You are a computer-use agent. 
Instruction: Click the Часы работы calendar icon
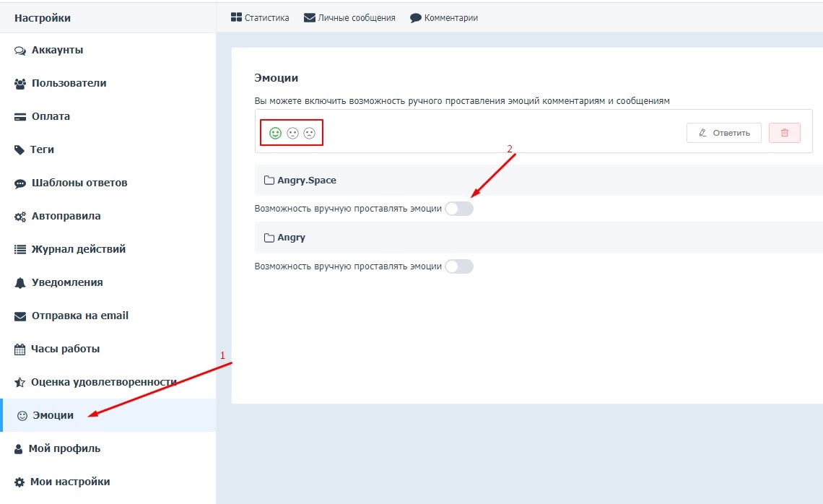[20, 349]
